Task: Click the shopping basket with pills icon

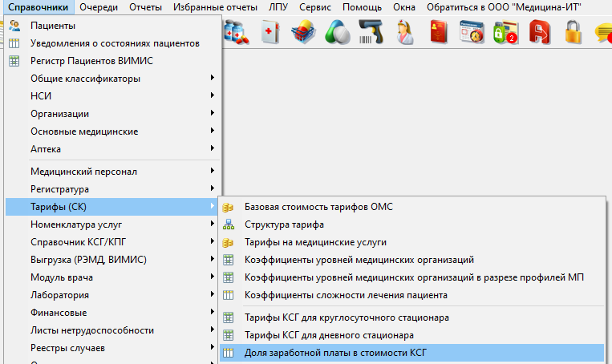Action: pyautogui.click(x=302, y=33)
